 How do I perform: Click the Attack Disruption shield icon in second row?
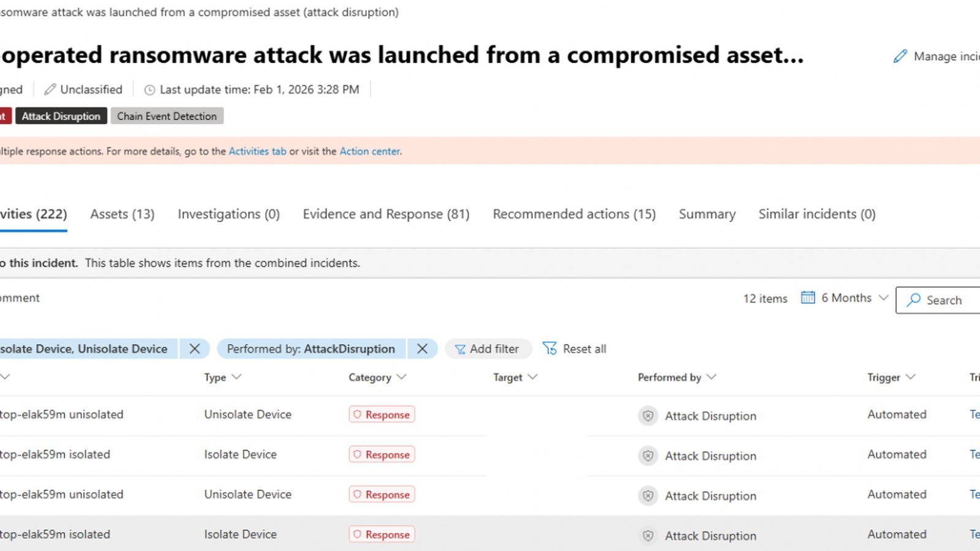pos(648,455)
